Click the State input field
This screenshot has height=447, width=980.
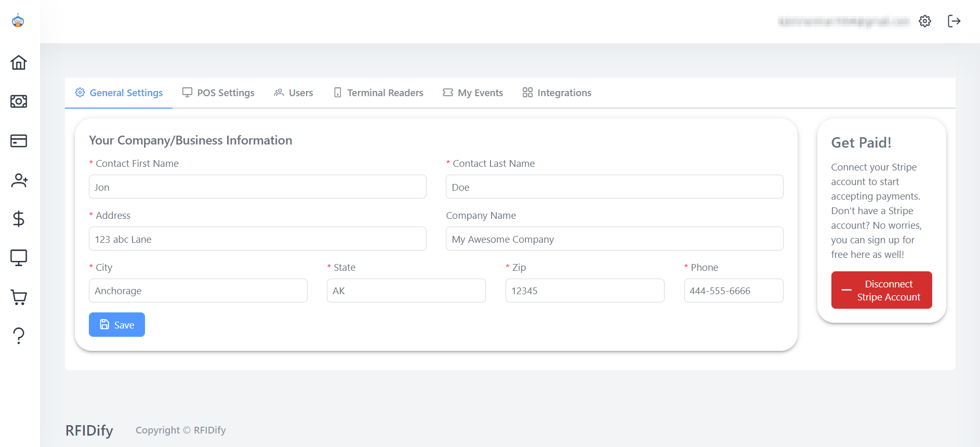(x=406, y=291)
